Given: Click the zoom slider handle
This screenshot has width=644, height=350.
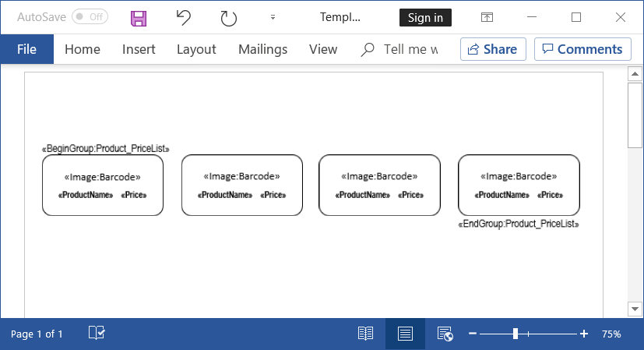Looking at the screenshot, I should click(516, 334).
